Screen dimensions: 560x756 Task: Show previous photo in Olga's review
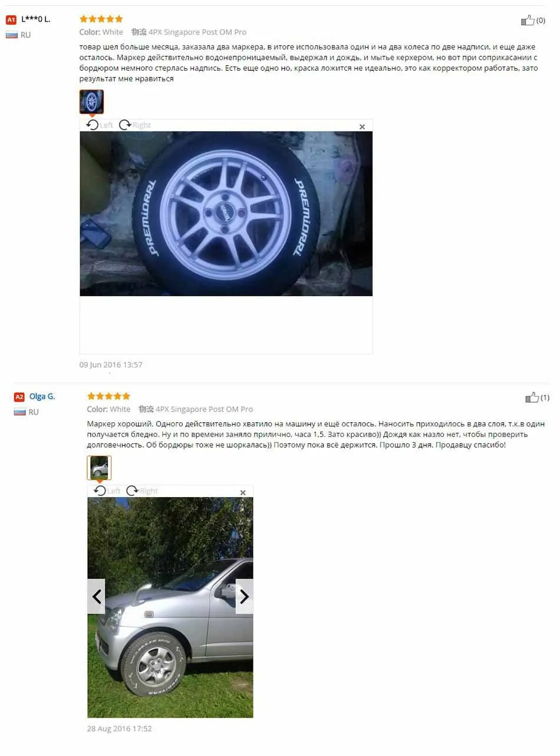click(x=97, y=596)
